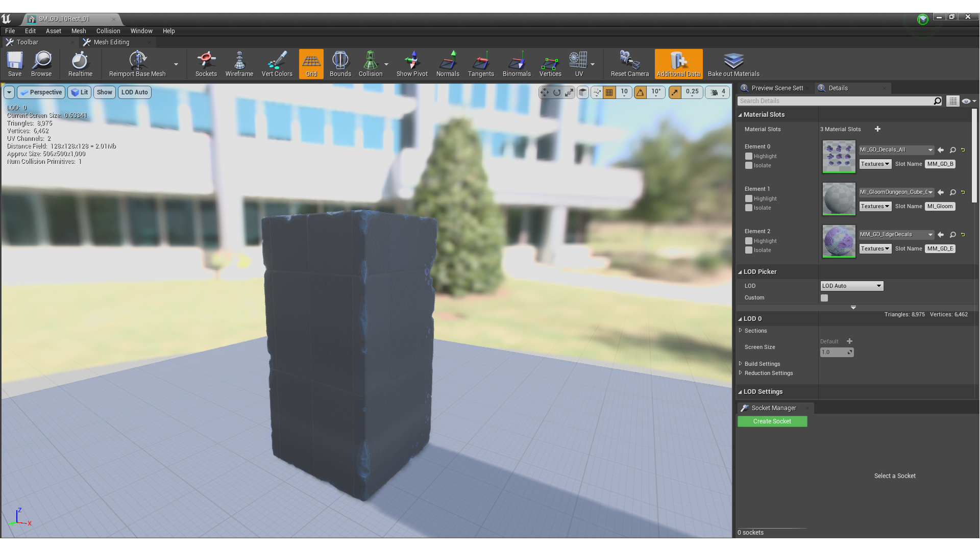Toggle rotation angle snapping icon

(640, 92)
